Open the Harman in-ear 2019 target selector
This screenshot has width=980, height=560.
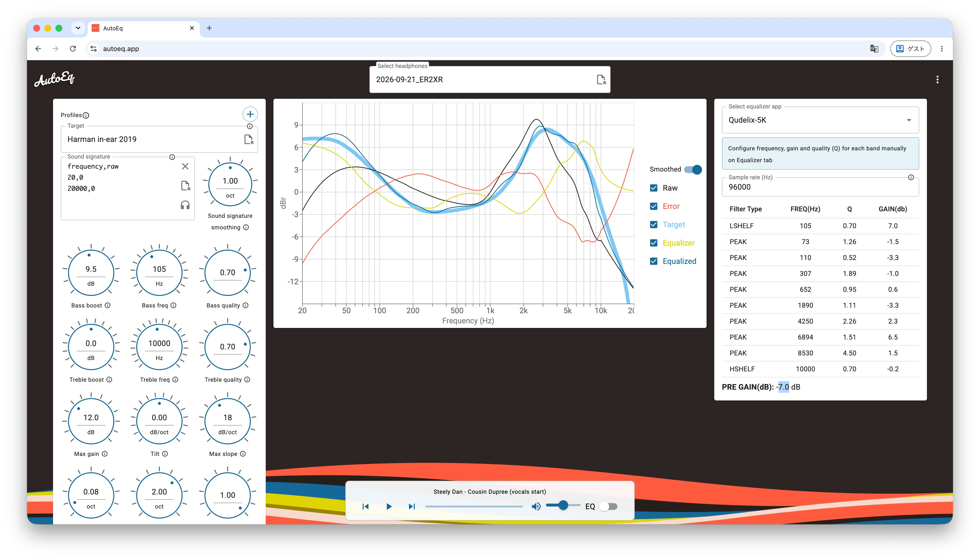(x=159, y=139)
